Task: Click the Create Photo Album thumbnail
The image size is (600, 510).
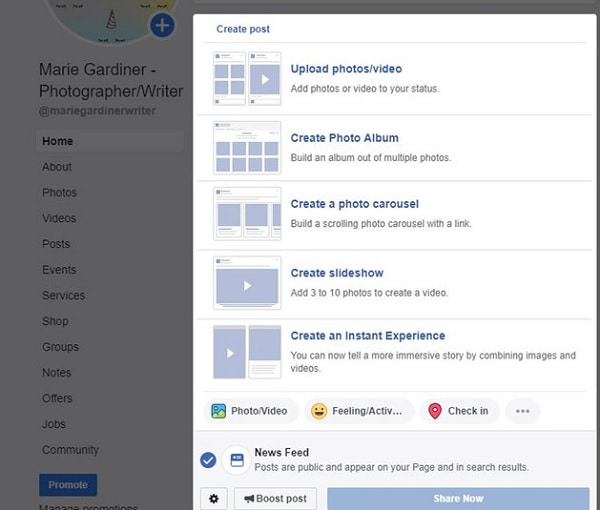Action: pyautogui.click(x=247, y=148)
